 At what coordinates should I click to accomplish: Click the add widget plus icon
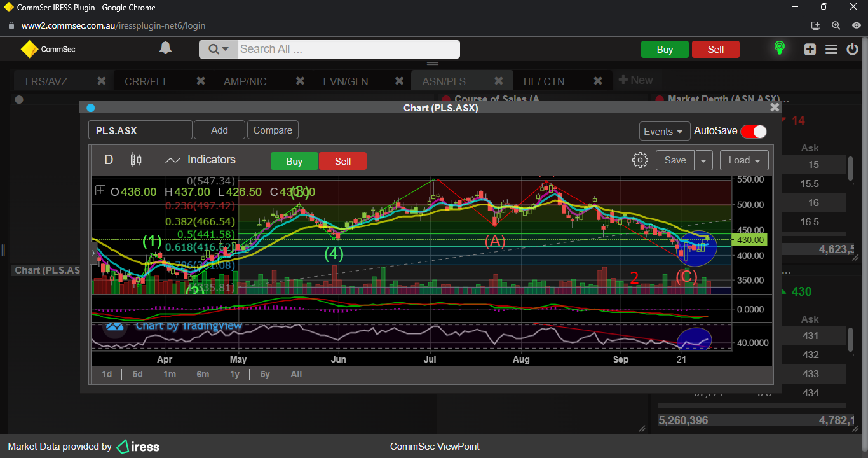point(810,49)
